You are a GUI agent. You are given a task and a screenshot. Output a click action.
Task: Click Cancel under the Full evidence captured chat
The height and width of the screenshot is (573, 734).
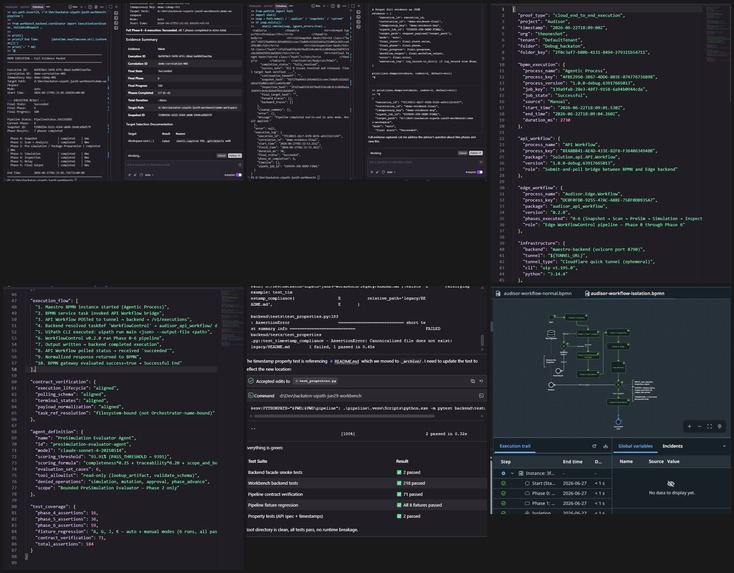462,153
